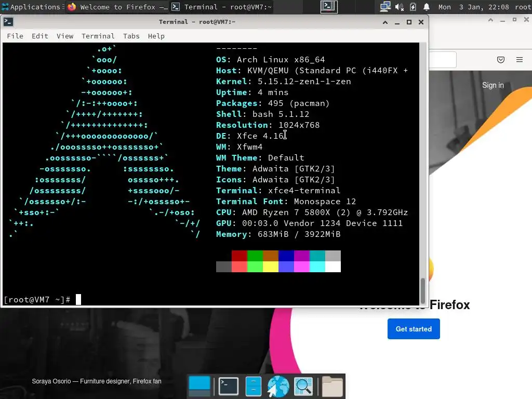Click the CPU: AMD Ryzen 7 5800X line
The height and width of the screenshot is (399, 532).
[x=312, y=212]
